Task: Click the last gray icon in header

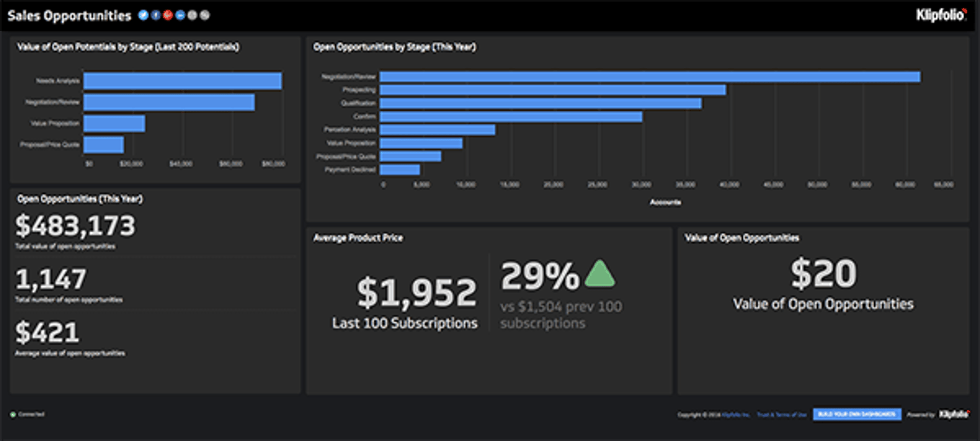Action: tap(205, 15)
